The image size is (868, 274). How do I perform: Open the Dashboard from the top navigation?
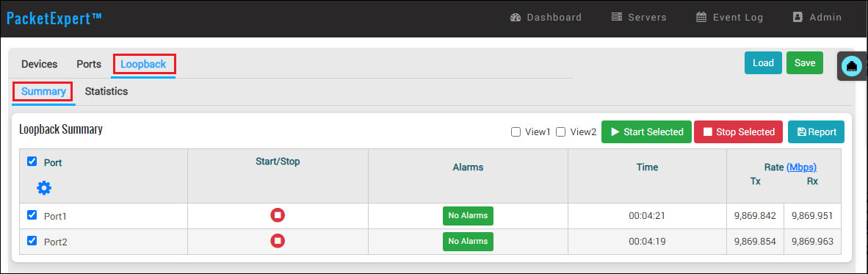pos(546,17)
